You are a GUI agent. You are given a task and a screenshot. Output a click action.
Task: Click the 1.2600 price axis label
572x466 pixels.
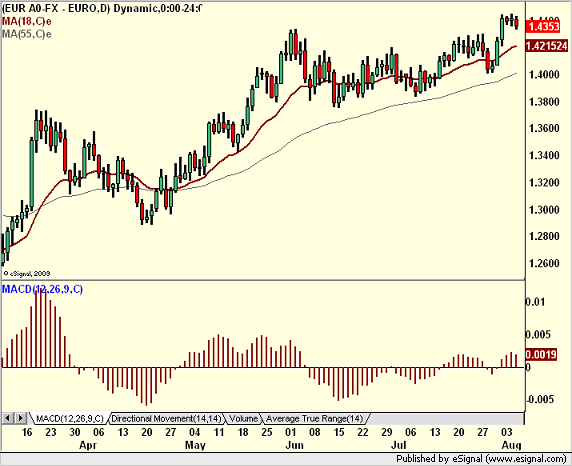tap(544, 263)
